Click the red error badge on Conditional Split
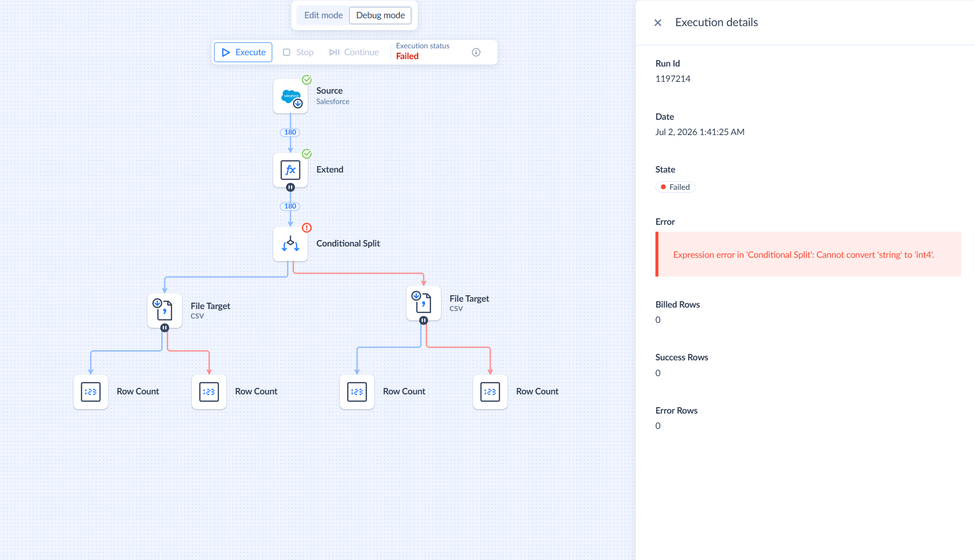The image size is (975, 560). tap(307, 228)
